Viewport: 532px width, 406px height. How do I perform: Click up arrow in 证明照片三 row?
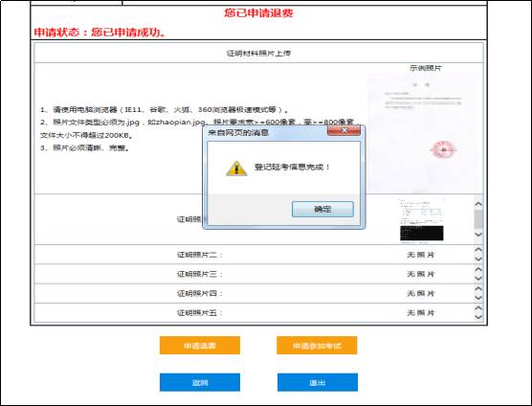click(x=478, y=269)
